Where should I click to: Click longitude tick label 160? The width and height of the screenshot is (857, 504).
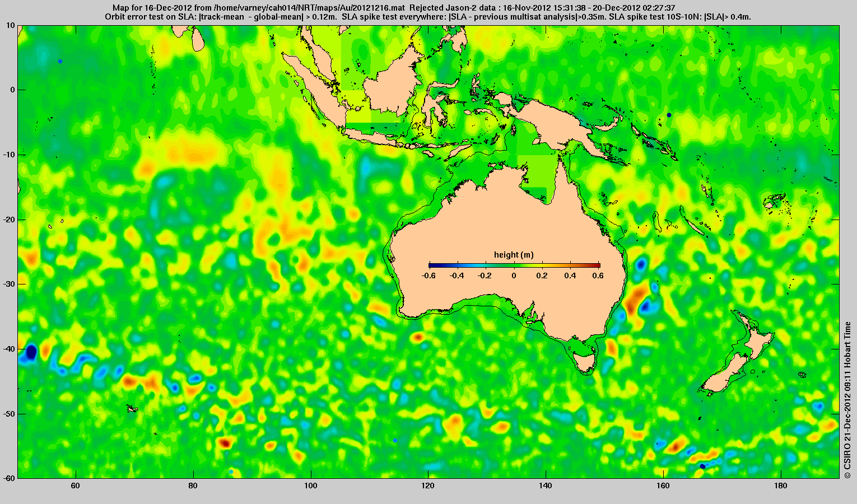pos(663,486)
